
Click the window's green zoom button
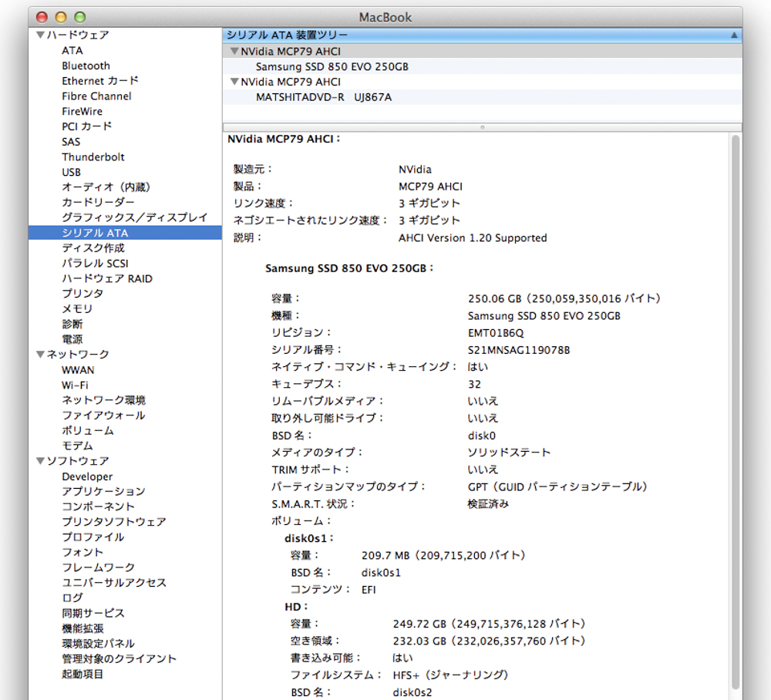[x=79, y=17]
